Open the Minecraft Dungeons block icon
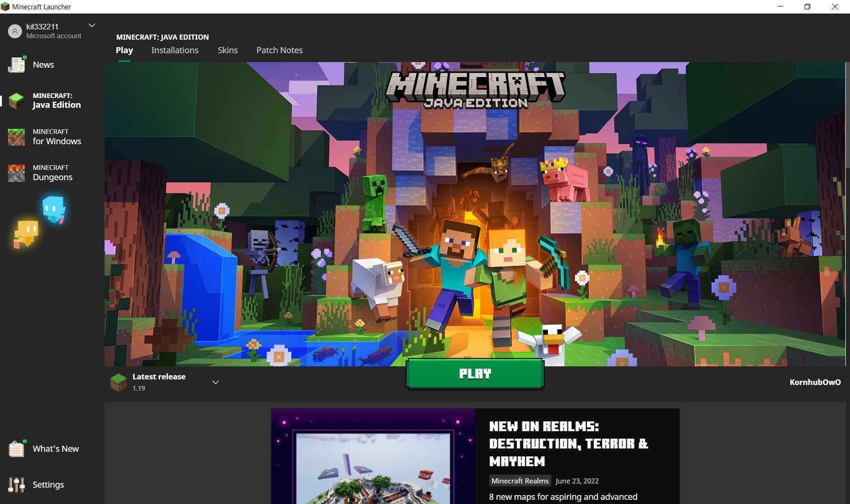This screenshot has width=850, height=504. (16, 173)
